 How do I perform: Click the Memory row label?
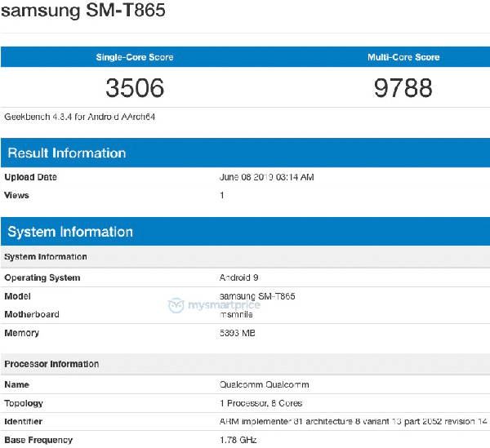coord(21,333)
